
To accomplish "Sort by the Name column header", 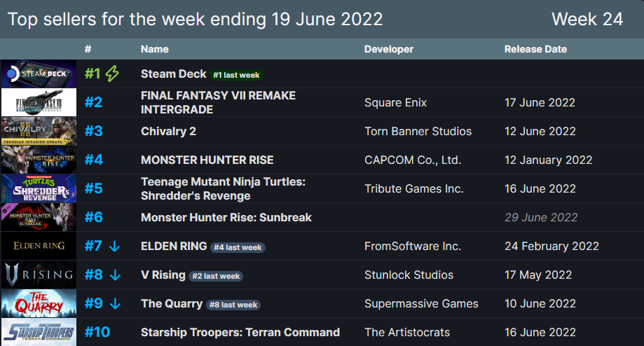I will [x=154, y=49].
